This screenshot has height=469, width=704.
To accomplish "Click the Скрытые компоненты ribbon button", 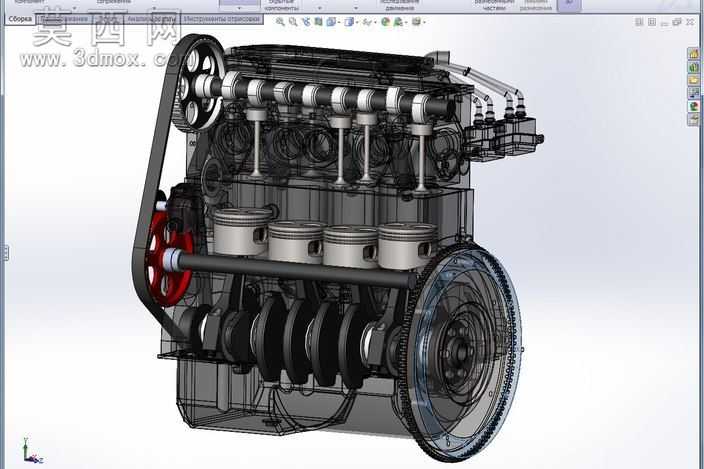I will click(x=281, y=5).
